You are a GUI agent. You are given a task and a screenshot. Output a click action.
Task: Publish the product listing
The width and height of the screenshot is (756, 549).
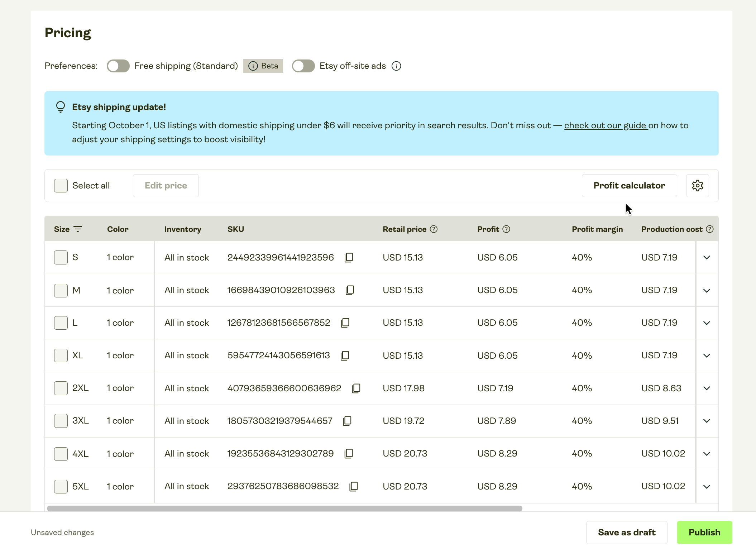704,533
